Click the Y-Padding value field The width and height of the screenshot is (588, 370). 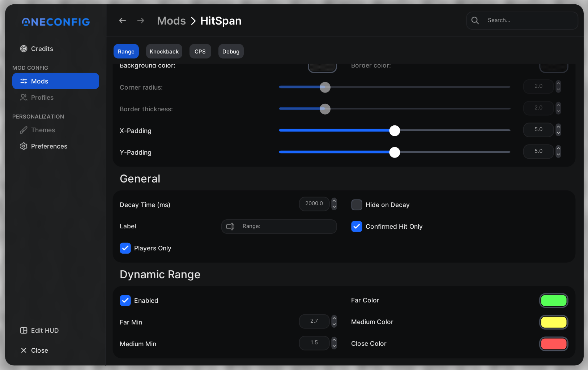[538, 151]
